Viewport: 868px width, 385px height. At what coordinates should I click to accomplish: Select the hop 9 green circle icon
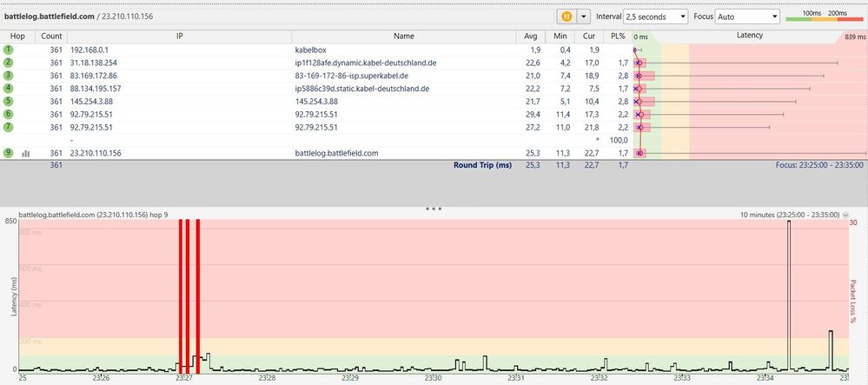8,153
